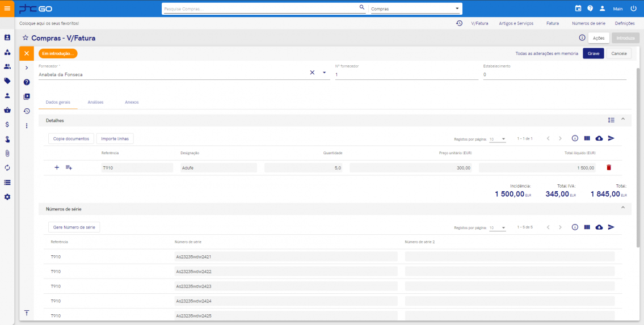Change Registos por página in Detalhes

point(498,139)
